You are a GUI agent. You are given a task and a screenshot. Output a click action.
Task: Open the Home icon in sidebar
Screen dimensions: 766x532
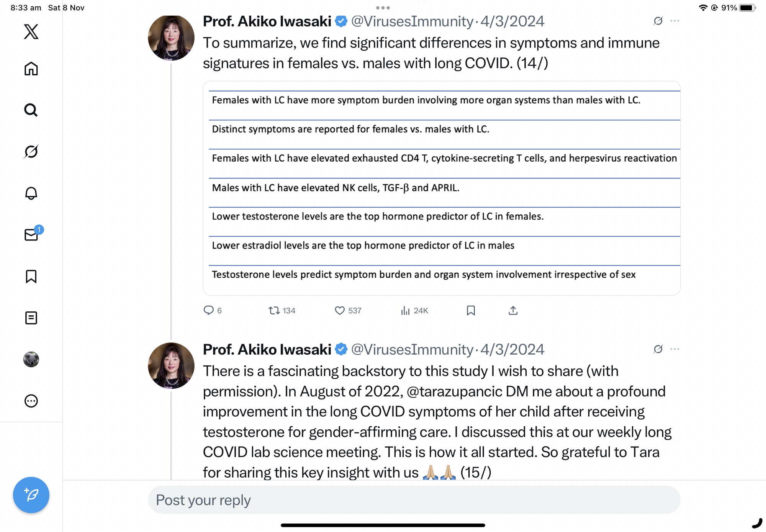(31, 69)
